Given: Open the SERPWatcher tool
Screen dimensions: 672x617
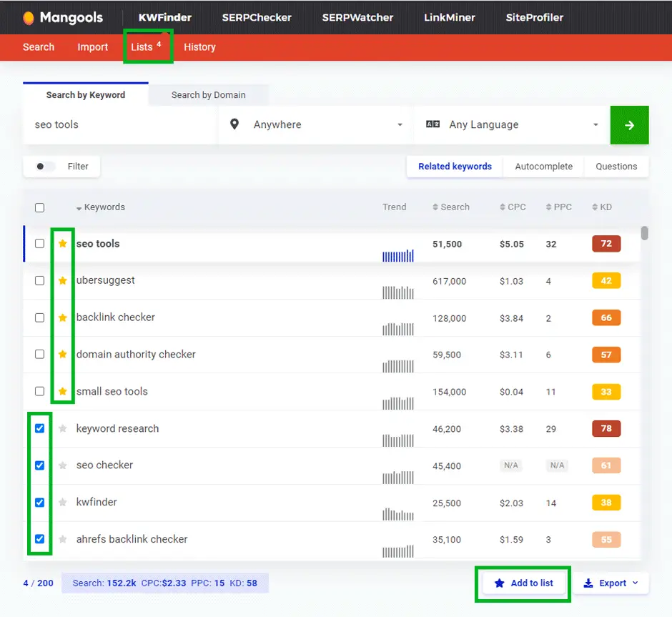Looking at the screenshot, I should click(x=357, y=18).
